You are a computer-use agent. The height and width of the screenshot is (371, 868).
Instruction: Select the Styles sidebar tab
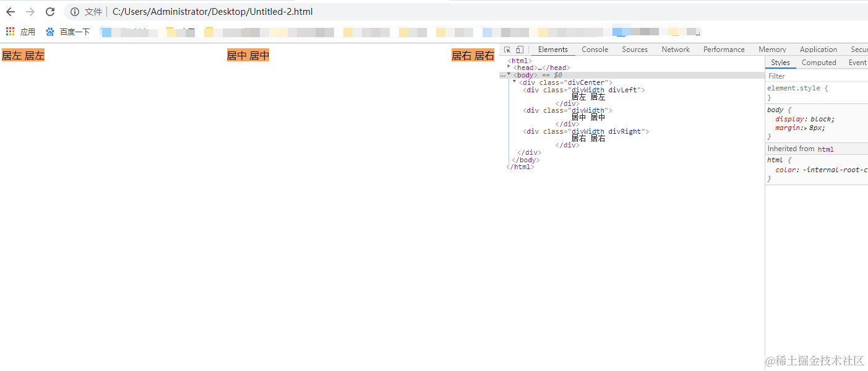click(x=780, y=63)
